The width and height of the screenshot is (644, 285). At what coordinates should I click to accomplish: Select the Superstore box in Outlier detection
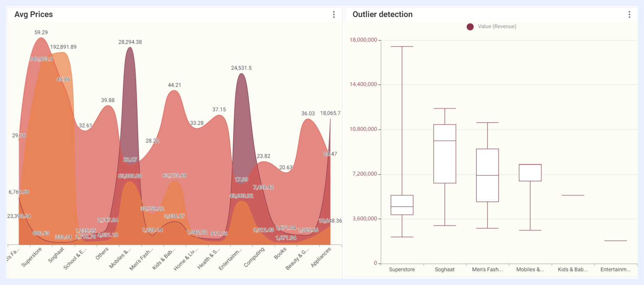tap(402, 205)
